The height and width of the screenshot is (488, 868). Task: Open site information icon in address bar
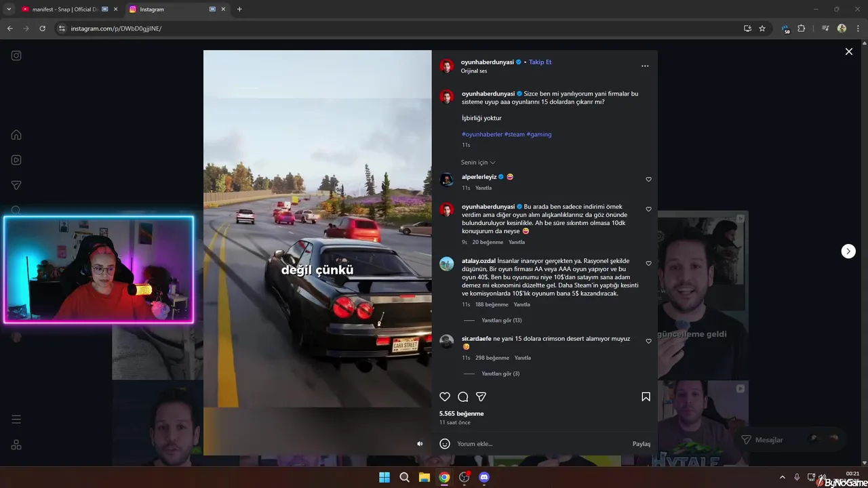[61, 28]
